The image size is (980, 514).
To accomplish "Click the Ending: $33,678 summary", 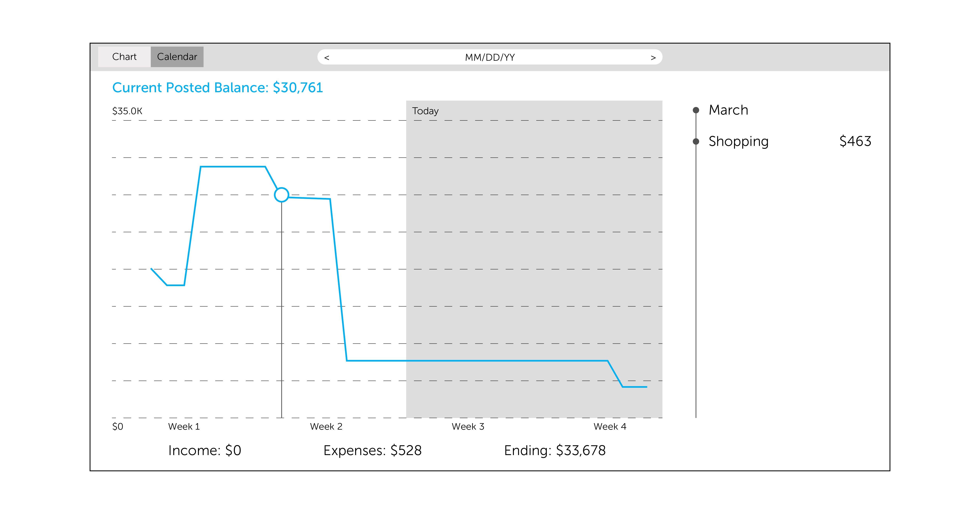I will pos(555,451).
